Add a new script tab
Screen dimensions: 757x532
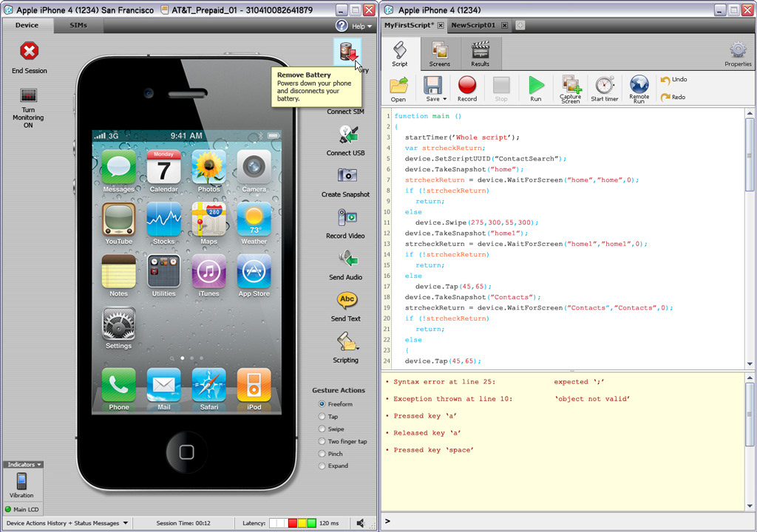pyautogui.click(x=520, y=25)
